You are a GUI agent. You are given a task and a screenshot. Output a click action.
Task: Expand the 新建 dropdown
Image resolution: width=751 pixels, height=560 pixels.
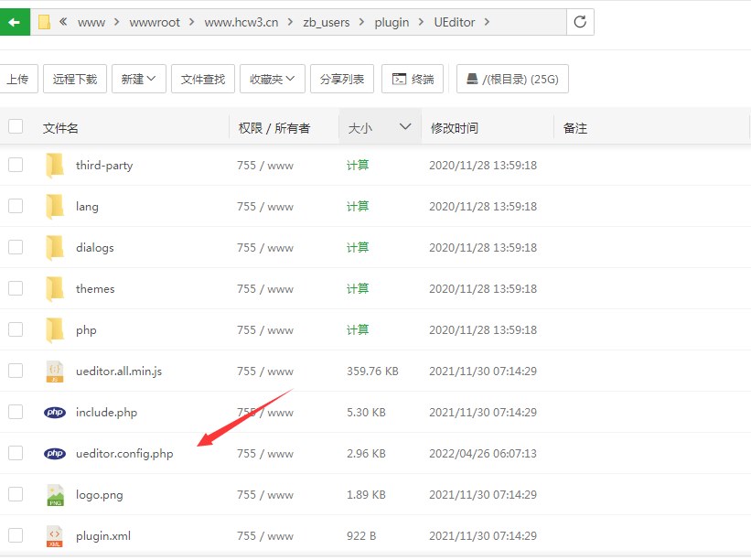click(139, 80)
